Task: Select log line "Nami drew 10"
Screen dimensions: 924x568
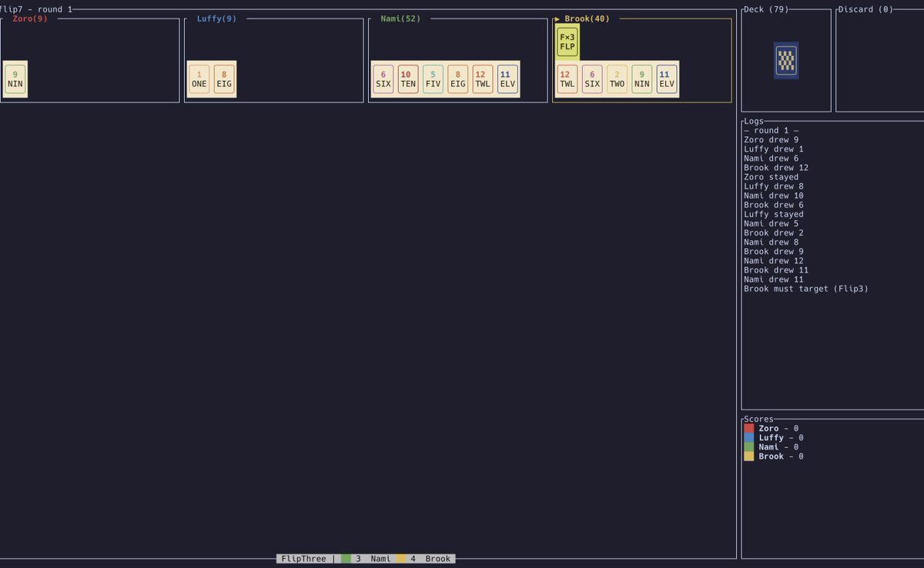Action: 774,195
